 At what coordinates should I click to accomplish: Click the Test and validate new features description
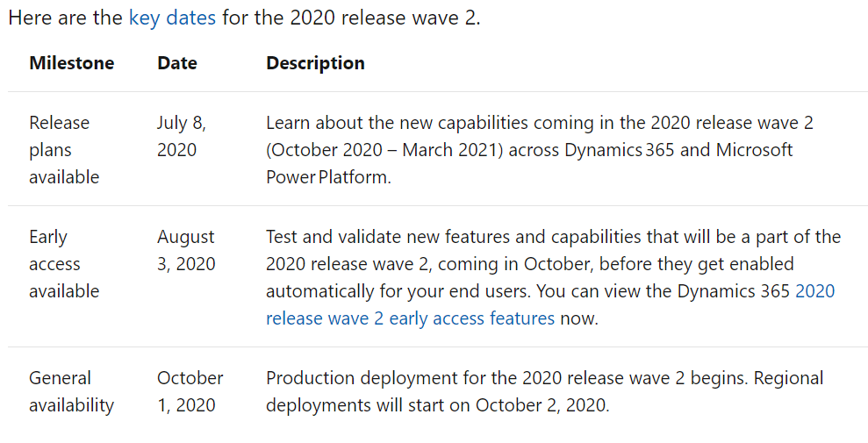coord(554,277)
